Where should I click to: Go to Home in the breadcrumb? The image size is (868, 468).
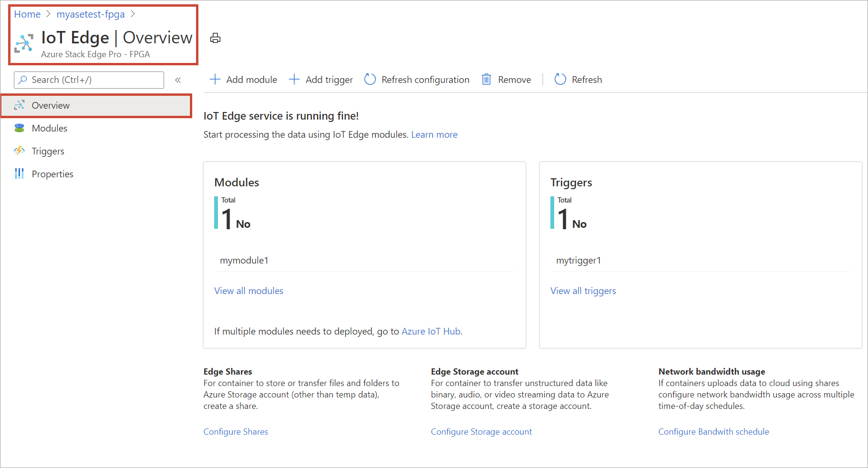point(27,14)
